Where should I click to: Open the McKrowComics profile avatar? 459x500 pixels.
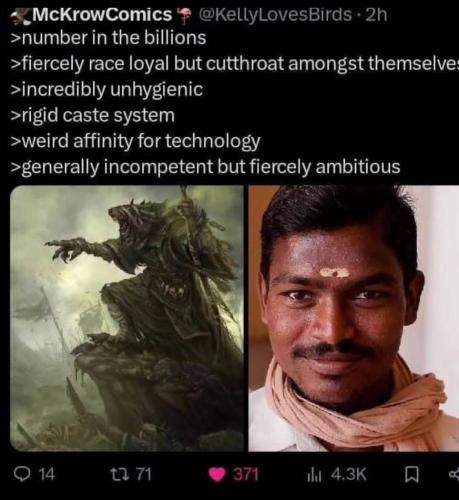point(21,17)
